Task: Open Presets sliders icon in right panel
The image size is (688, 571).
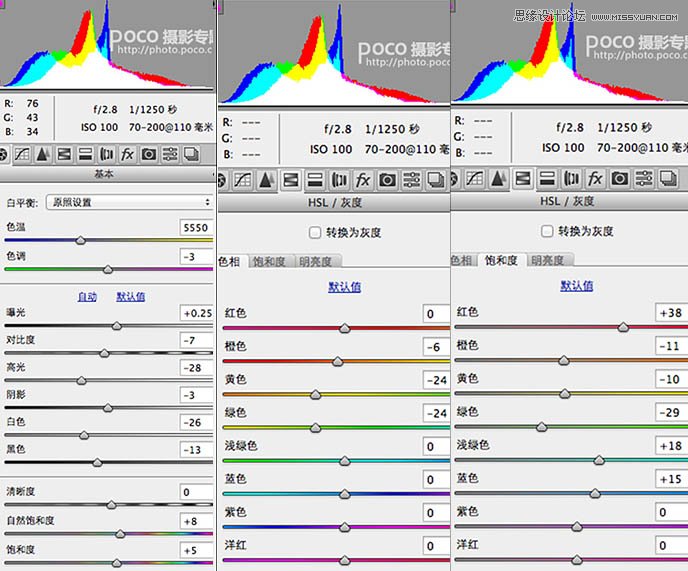Action: click(x=643, y=179)
